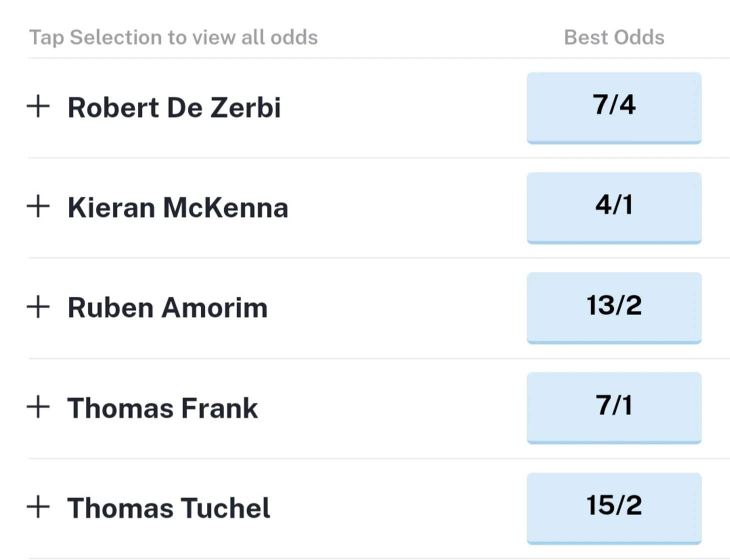Viewport: 730px width, 560px height.
Task: Tap plus icon beside Ruben Amorim
Action: 38,306
